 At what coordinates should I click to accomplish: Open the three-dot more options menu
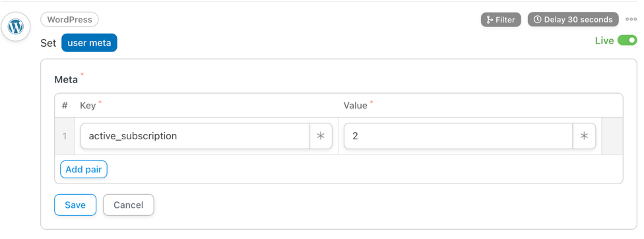(631, 19)
